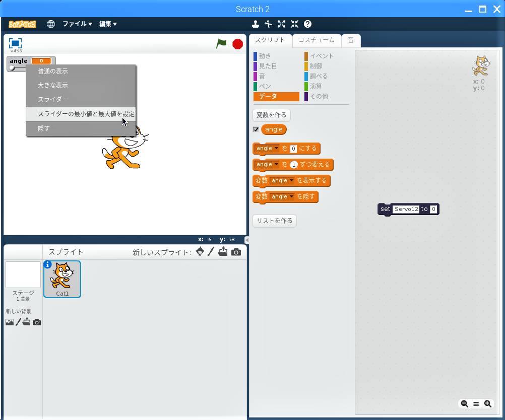Select ペン block category
Image resolution: width=505 pixels, height=420 pixels.
coord(276,86)
